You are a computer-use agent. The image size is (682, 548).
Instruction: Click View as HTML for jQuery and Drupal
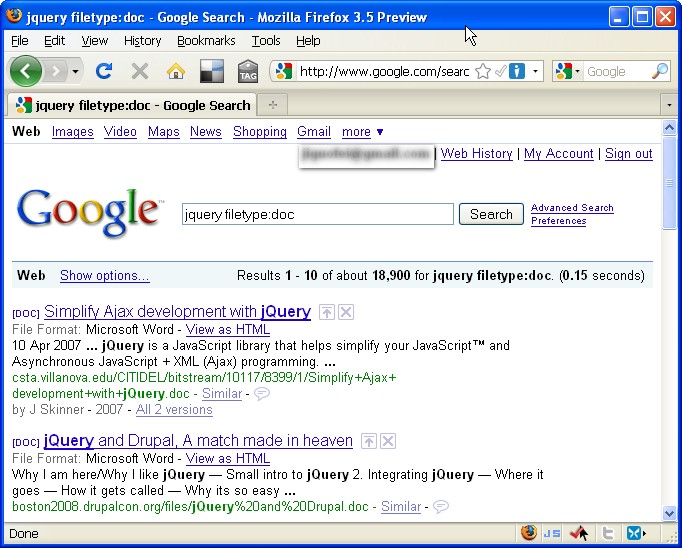pyautogui.click(x=227, y=458)
